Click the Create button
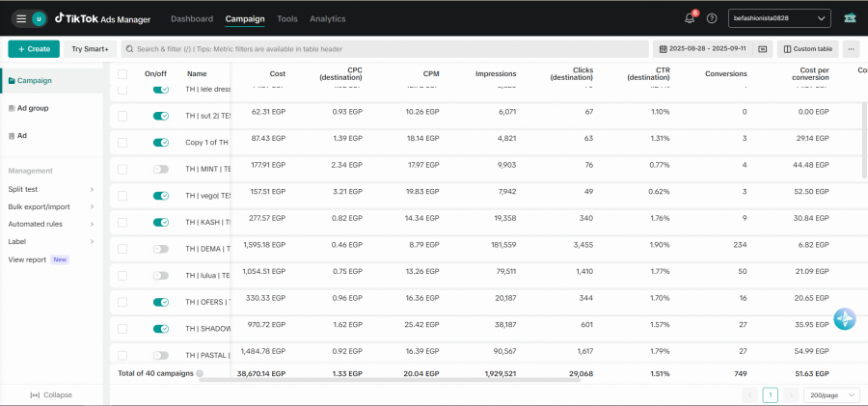 point(34,49)
